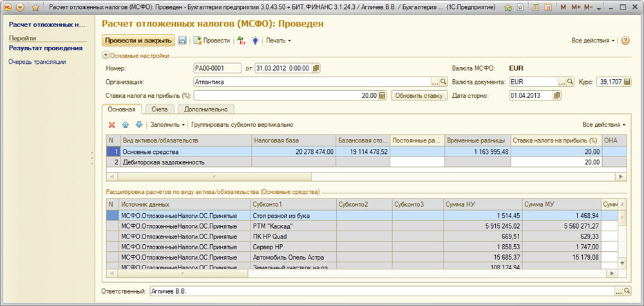The width and height of the screenshot is (644, 306).
Task: Collapse the Основные настройки section
Action: click(x=106, y=55)
